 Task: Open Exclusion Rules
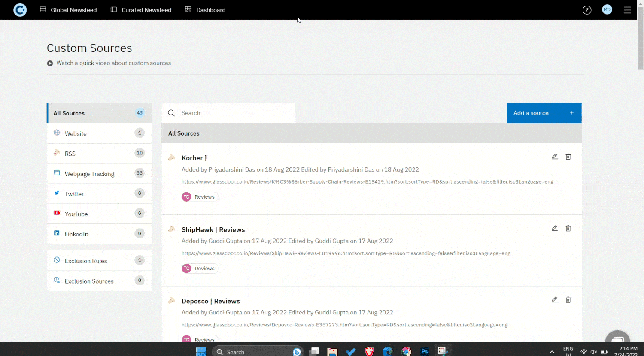point(99,260)
